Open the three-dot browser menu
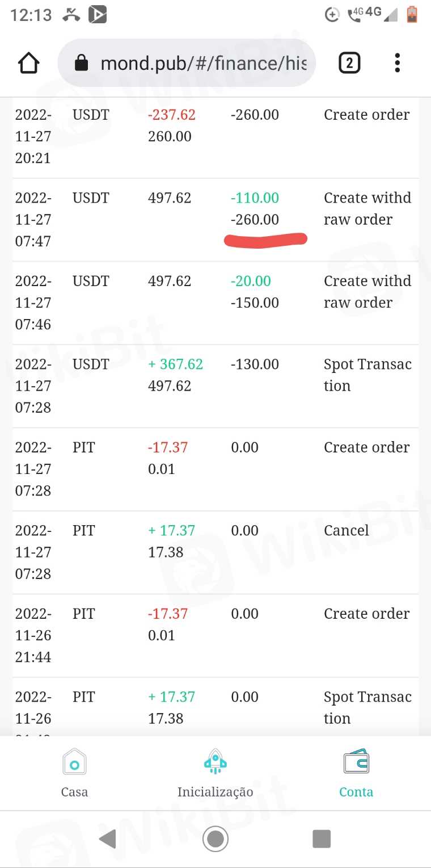The height and width of the screenshot is (868, 431). tap(398, 63)
